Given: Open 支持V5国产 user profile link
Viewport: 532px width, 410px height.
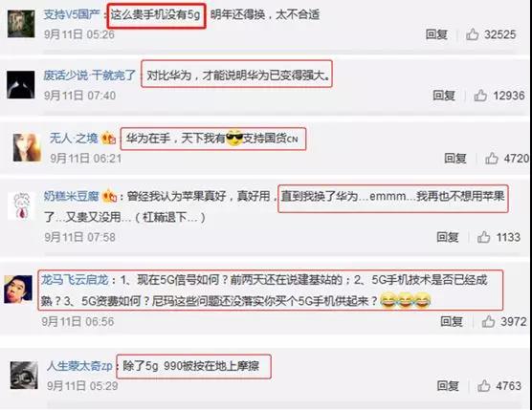Looking at the screenshot, I should (x=72, y=14).
